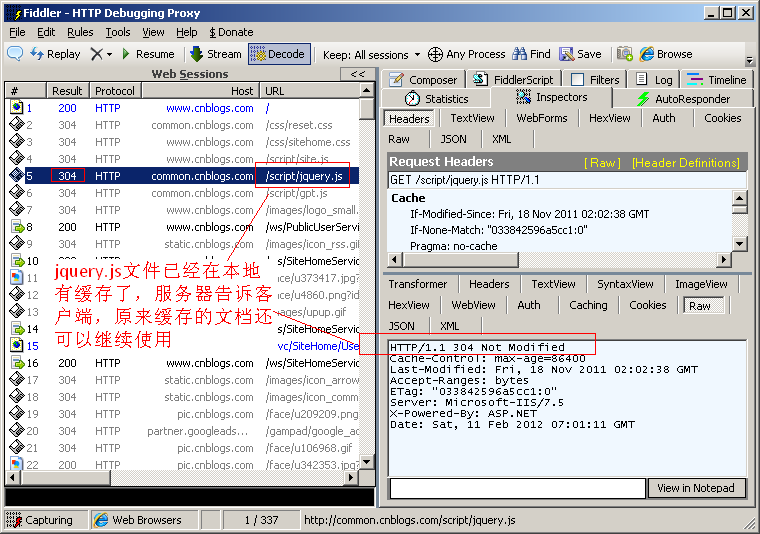Click Resume to continue sessions
Screen dimensions: 760x534
[x=146, y=54]
